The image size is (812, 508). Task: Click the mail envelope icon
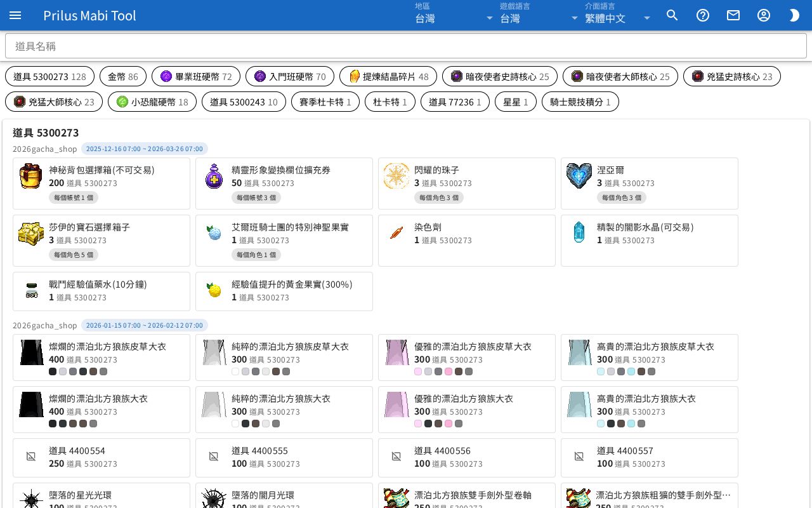733,15
